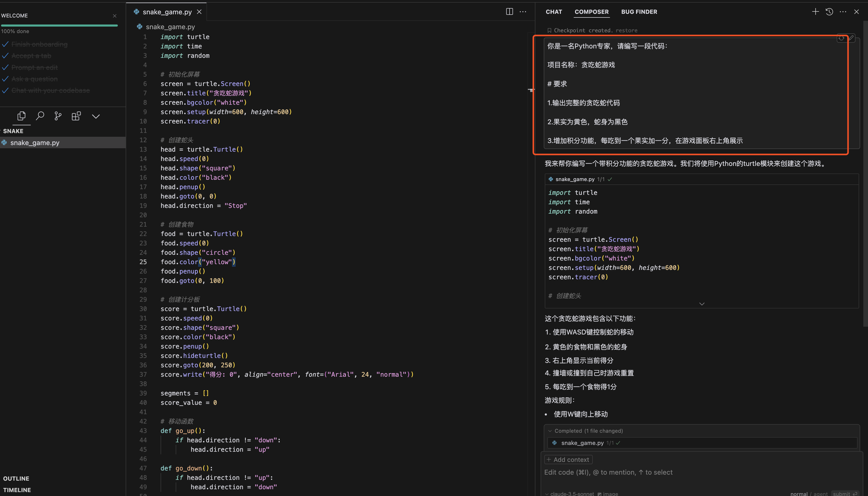Open the Search magnifier icon
The width and height of the screenshot is (868, 496).
40,116
